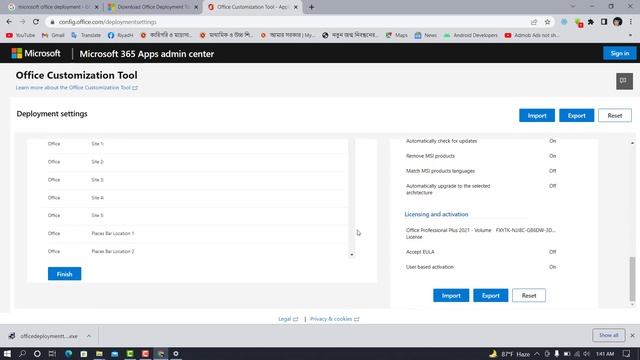
Task: Open Learn more about Office Customization Tool
Action: [x=77, y=88]
